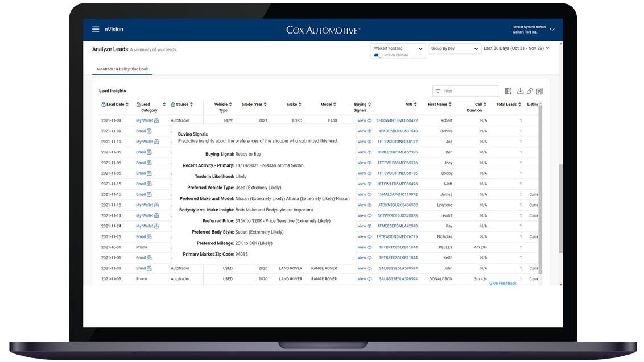Image resolution: width=644 pixels, height=362 pixels.
Task: Open the column chooser icon
Action: point(508,91)
